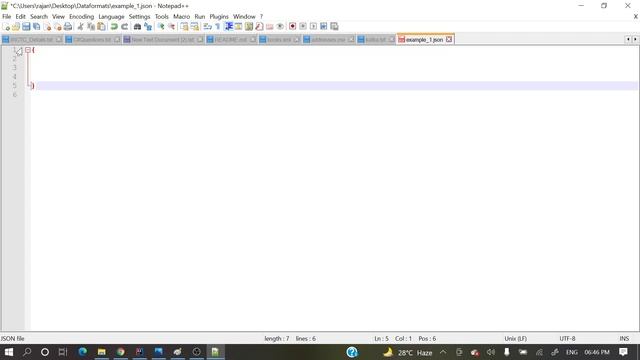Click the Open file toolbar icon
The image size is (640, 360).
pos(16,27)
